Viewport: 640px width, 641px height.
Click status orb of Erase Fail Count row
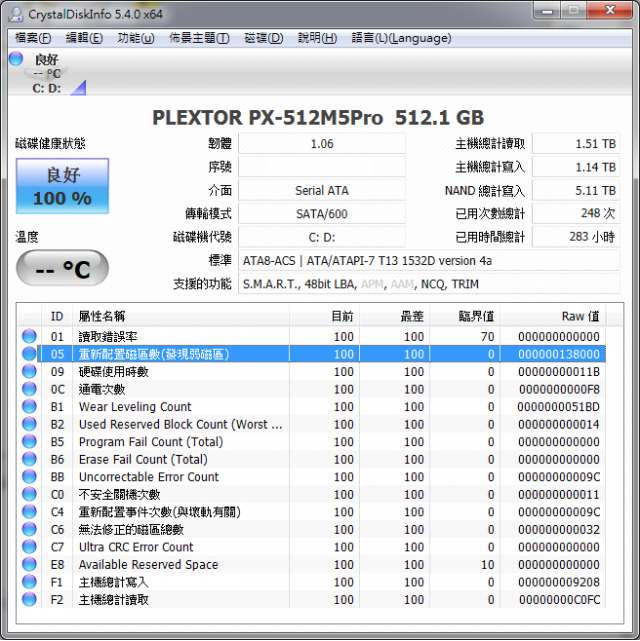click(x=29, y=459)
